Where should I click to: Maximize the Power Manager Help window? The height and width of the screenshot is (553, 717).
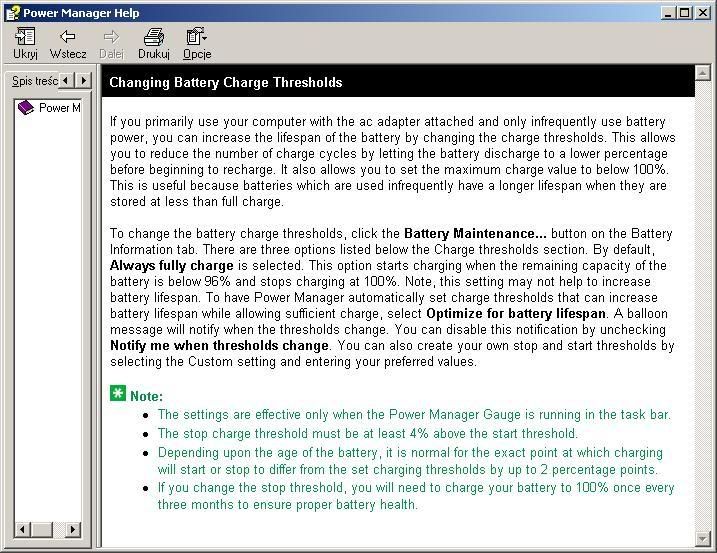tap(684, 13)
